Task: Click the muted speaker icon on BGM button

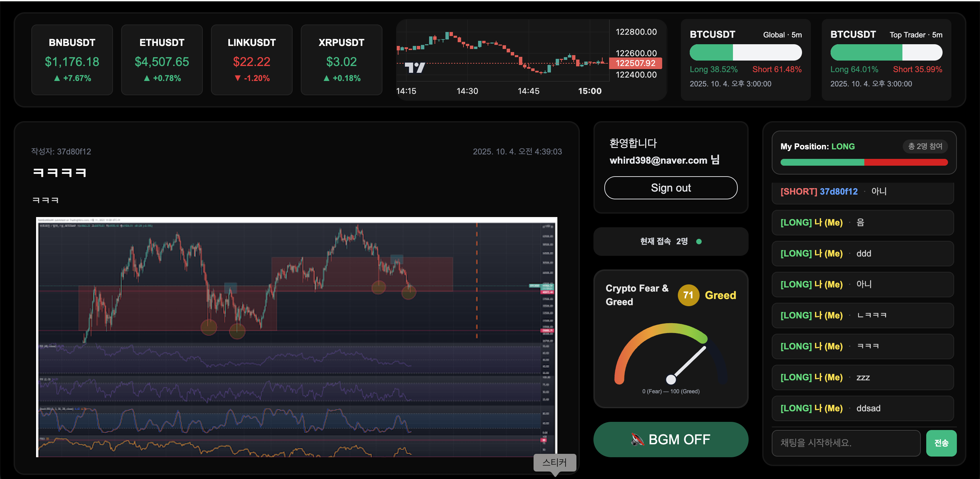Action: point(637,440)
